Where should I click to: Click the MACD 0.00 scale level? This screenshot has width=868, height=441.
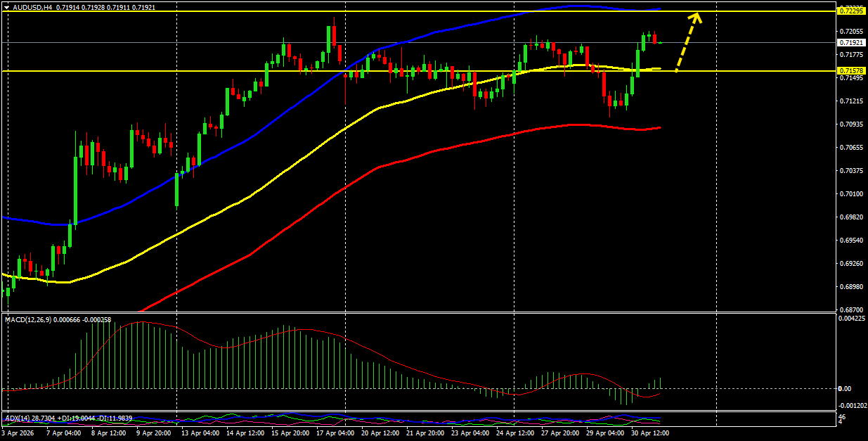point(845,388)
